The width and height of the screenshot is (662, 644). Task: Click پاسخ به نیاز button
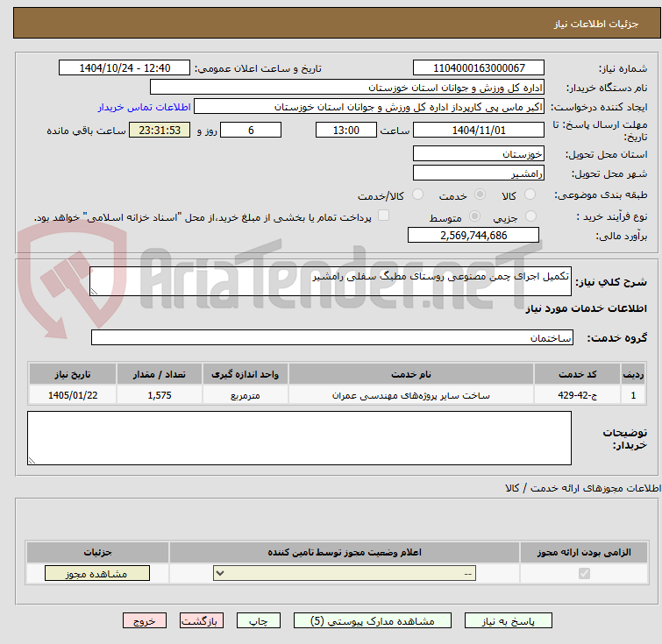coord(509,621)
